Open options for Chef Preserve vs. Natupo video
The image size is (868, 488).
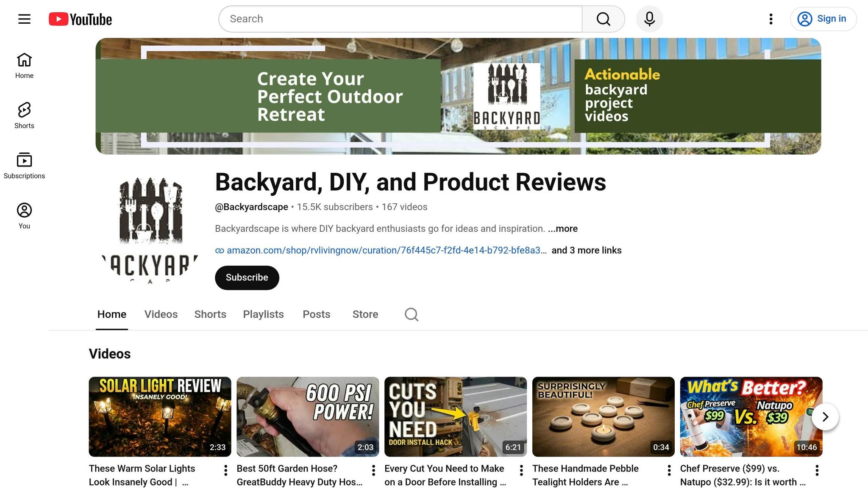[817, 470]
